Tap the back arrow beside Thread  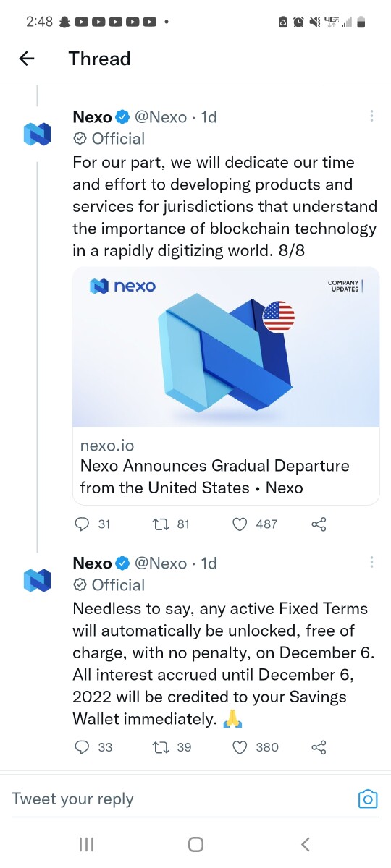pyautogui.click(x=27, y=59)
